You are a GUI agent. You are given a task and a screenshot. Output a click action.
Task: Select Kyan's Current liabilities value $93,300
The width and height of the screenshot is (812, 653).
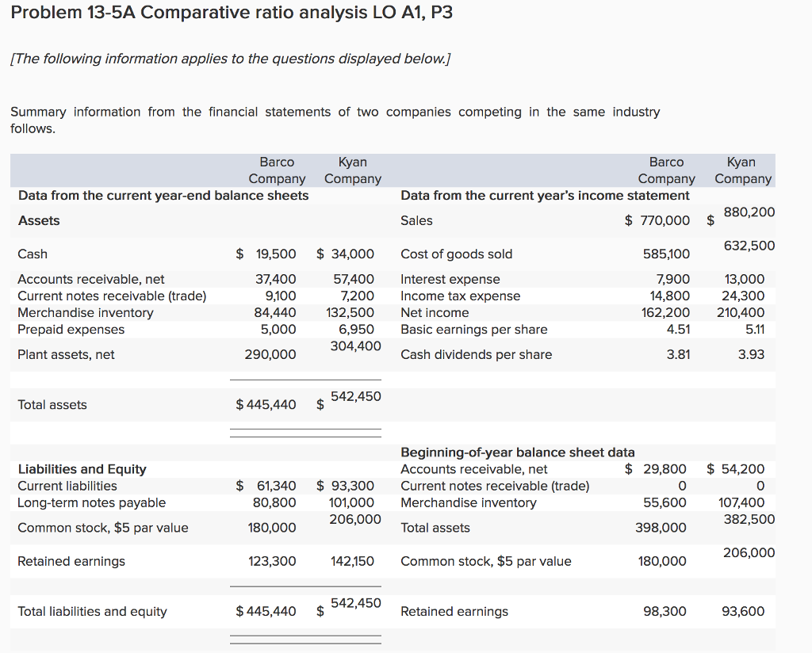[x=346, y=486]
